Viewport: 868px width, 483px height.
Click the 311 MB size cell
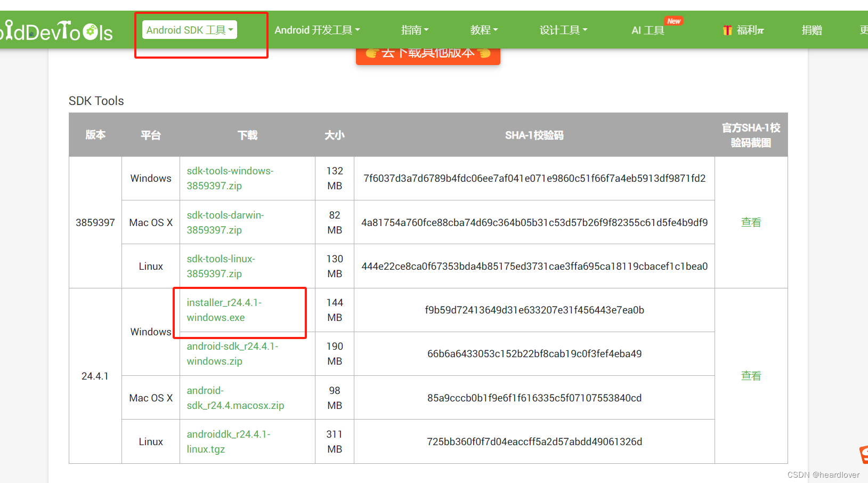(x=335, y=441)
